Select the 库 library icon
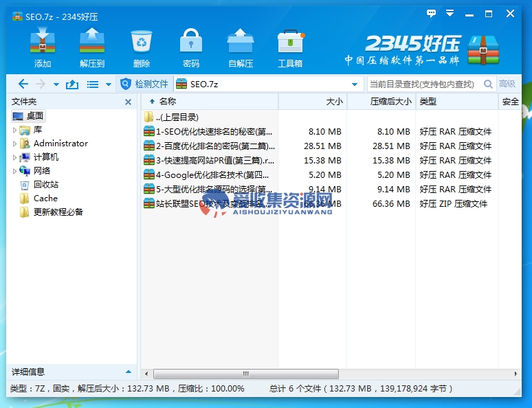Screen dimensions: 532x408 [25, 130]
